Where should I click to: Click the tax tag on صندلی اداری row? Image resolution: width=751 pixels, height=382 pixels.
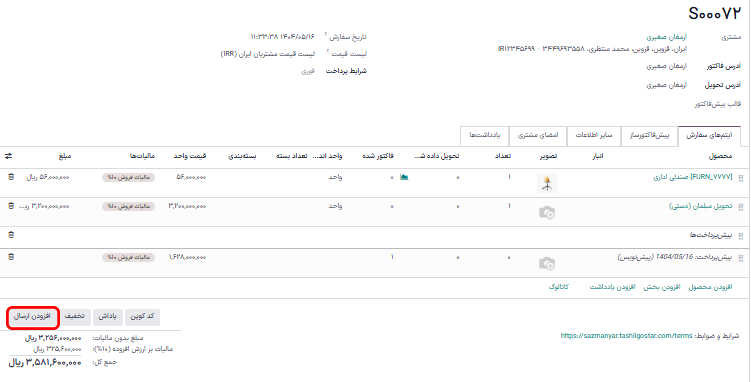click(x=128, y=178)
